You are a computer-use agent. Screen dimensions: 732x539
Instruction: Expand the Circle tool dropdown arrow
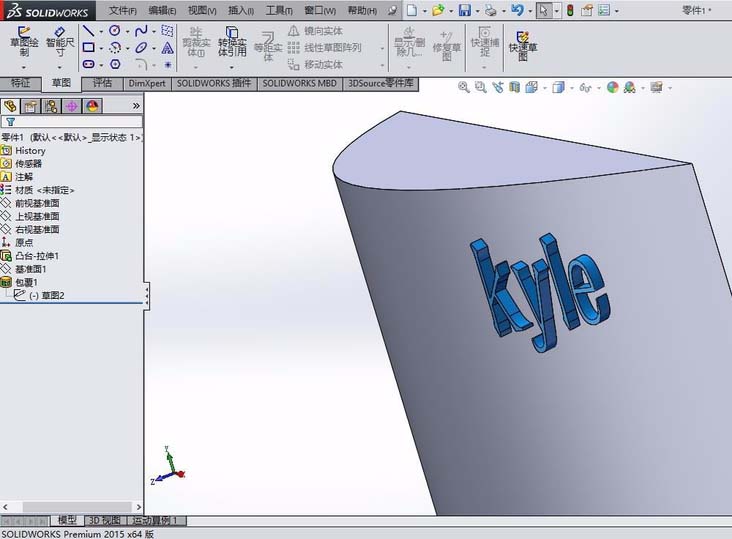click(x=127, y=31)
